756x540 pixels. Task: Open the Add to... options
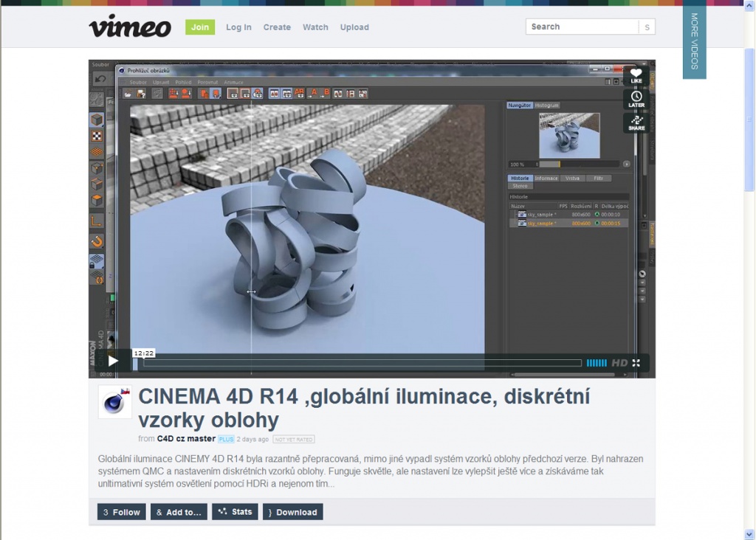click(x=179, y=512)
